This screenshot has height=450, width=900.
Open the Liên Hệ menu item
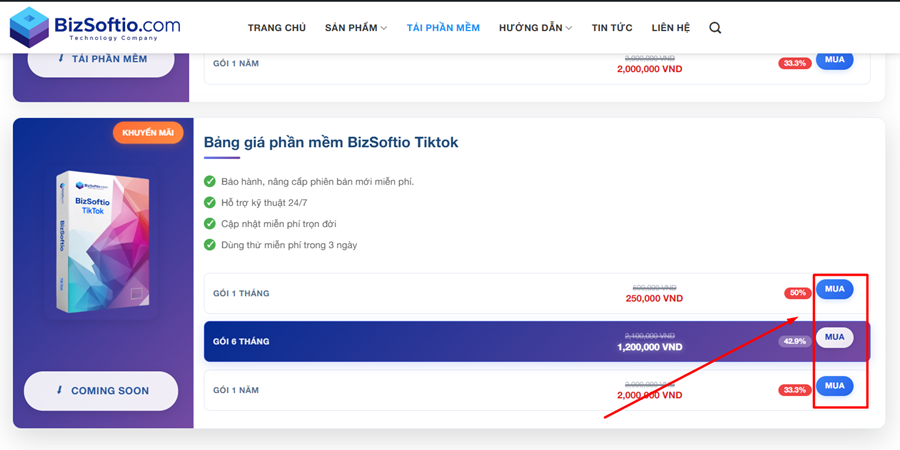coord(670,28)
